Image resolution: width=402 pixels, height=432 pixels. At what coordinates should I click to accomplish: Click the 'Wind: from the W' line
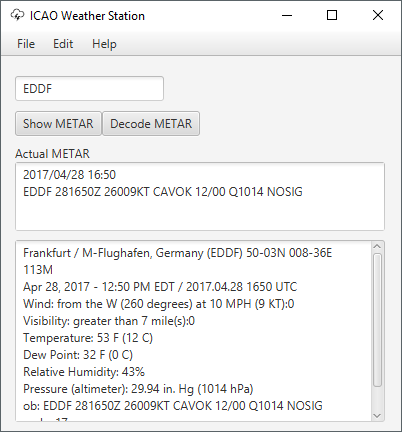tap(159, 304)
